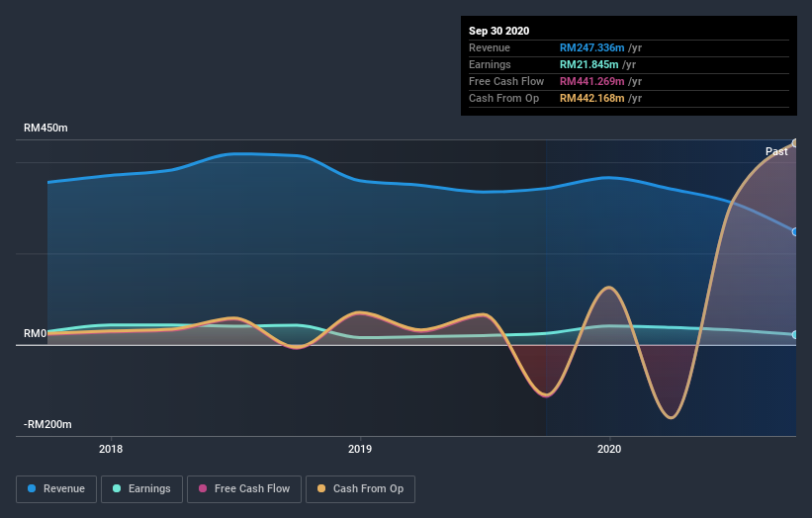The width and height of the screenshot is (812, 518).
Task: Click the 2020 x-axis label
Action: tap(609, 449)
